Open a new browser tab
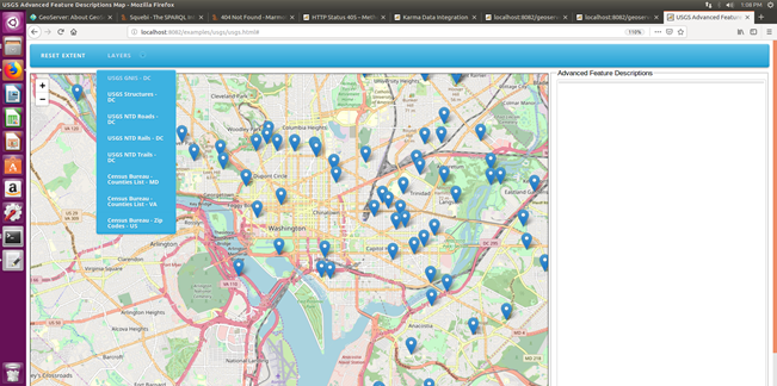The image size is (777, 386). pyautogui.click(x=761, y=17)
